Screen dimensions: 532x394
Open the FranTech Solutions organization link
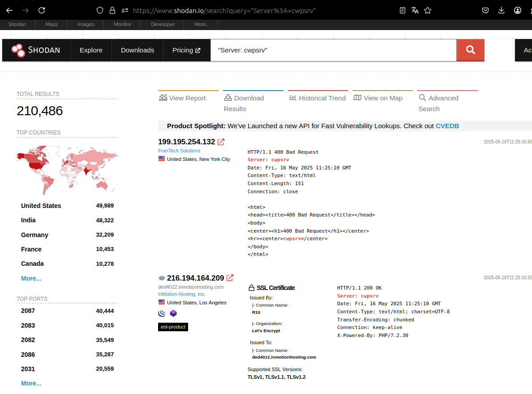[179, 151]
